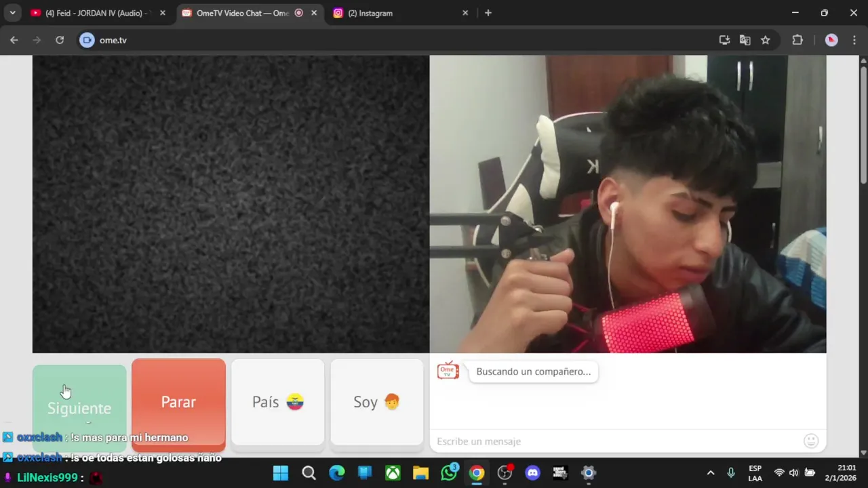Select the OmeTV Video Chat tab
The height and width of the screenshot is (488, 868).
click(x=242, y=13)
